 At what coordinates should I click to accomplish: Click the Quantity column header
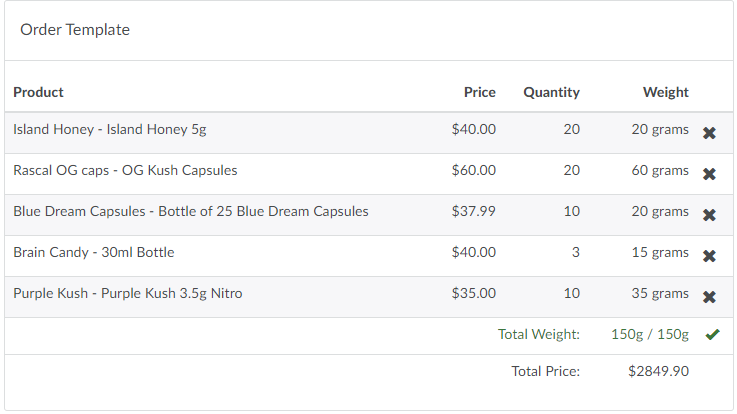(551, 92)
